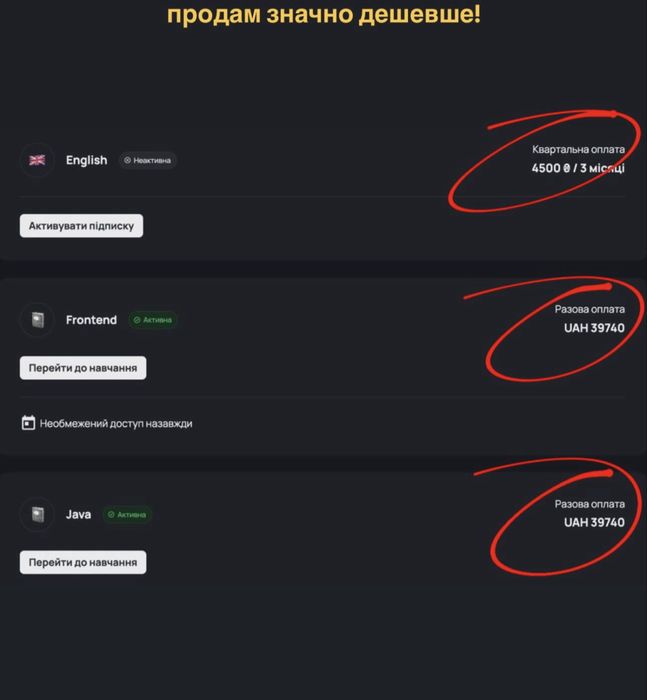
Task: Open Frontend via "Перейти до навчання" button
Action: click(83, 369)
